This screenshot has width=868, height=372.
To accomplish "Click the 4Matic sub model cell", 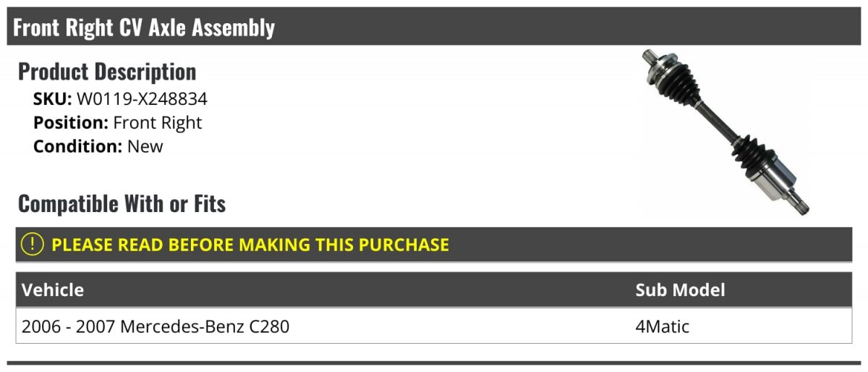I will [662, 326].
